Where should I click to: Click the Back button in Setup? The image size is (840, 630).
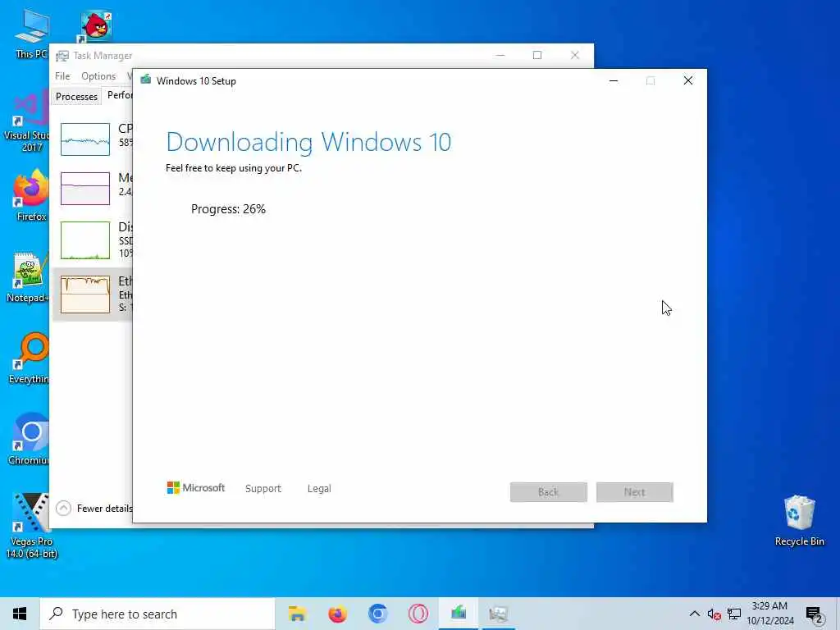549,492
